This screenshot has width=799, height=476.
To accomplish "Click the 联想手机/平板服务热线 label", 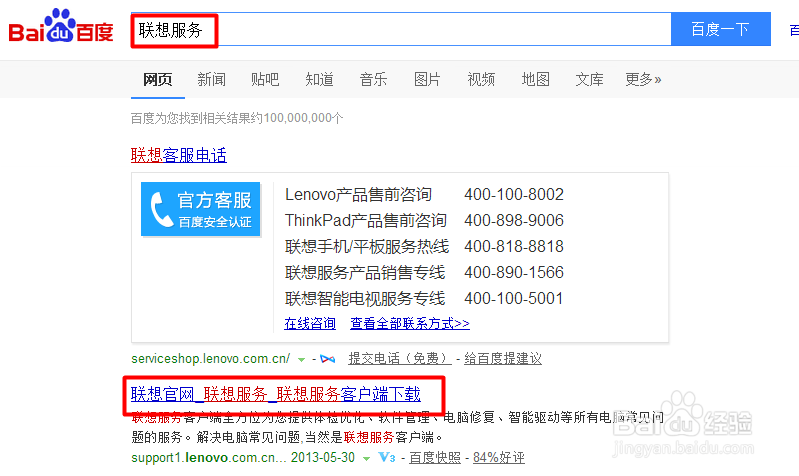I will click(x=367, y=247).
